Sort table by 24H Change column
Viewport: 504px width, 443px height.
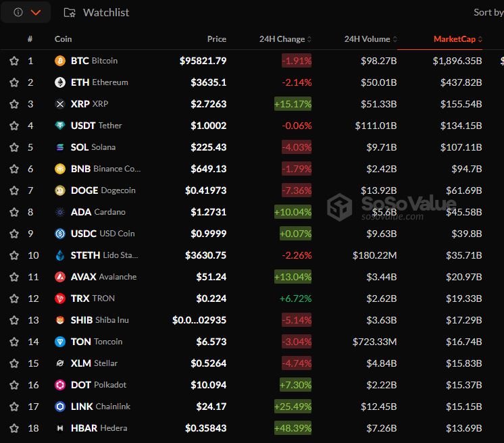pyautogui.click(x=285, y=39)
